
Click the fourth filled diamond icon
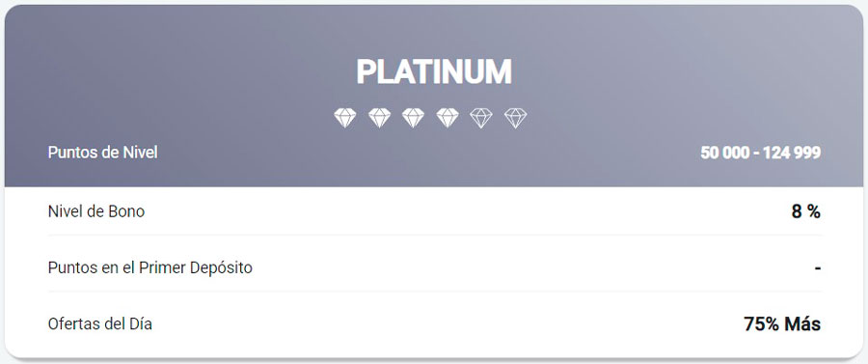(x=448, y=118)
